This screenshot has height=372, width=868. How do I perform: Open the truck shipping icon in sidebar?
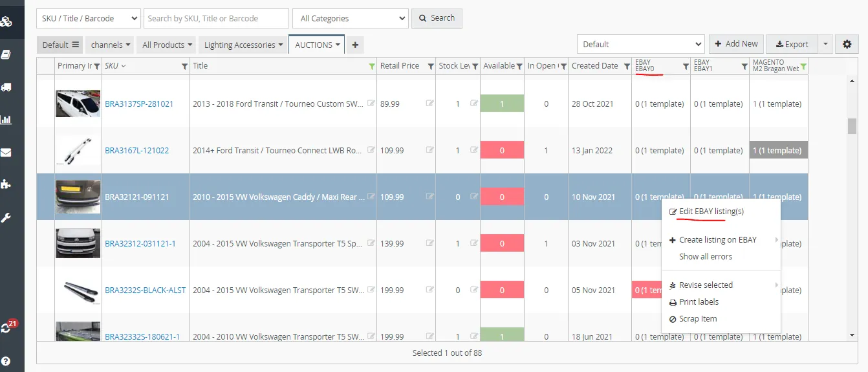pyautogui.click(x=6, y=87)
